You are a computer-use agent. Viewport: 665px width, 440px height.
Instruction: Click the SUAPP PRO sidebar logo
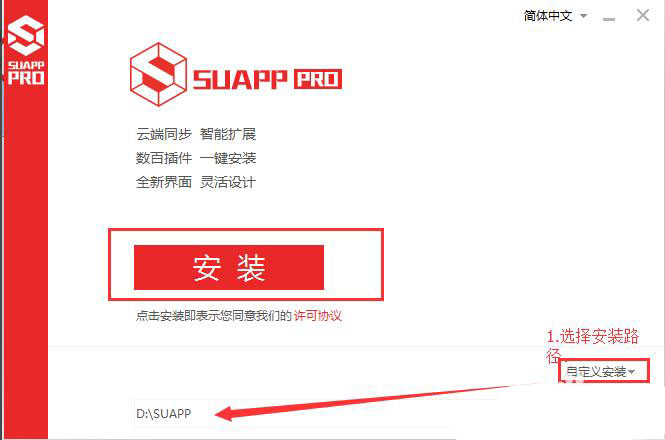[x=26, y=50]
